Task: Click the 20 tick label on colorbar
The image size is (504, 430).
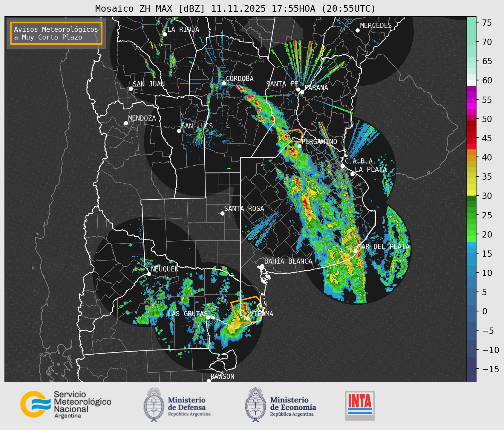Action: tap(487, 234)
